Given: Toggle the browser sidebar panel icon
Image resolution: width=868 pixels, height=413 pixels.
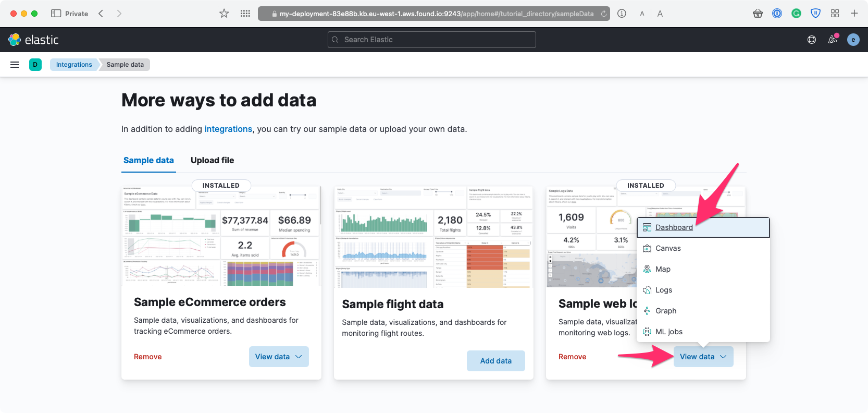Looking at the screenshot, I should click(56, 14).
